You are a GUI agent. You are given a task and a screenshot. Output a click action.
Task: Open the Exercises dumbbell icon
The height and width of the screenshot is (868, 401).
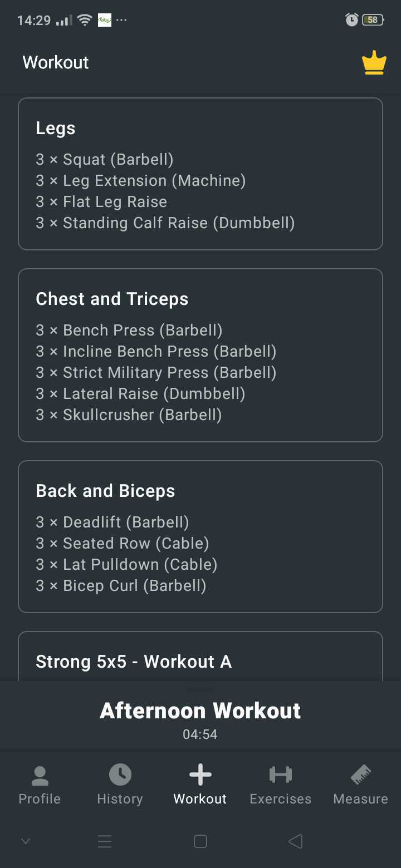click(x=280, y=774)
